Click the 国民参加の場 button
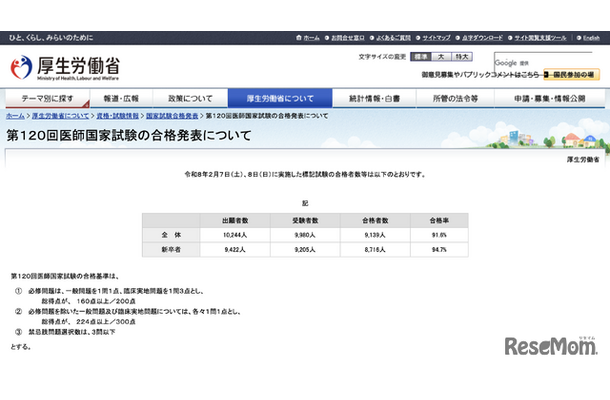This screenshot has width=610, height=400. pos(571,74)
